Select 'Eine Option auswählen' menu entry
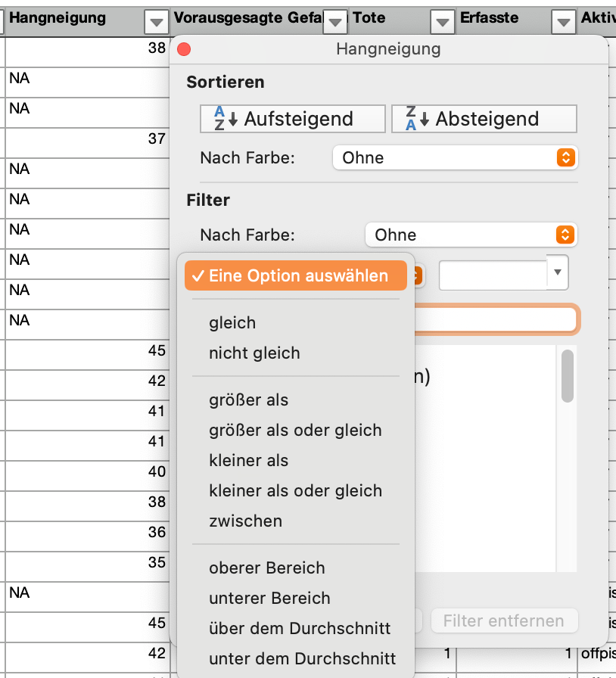 tap(295, 275)
